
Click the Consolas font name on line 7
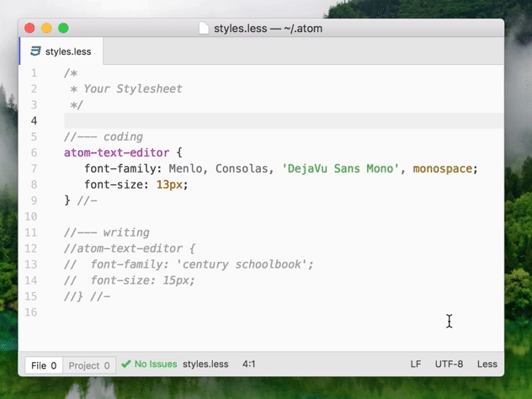tap(242, 168)
